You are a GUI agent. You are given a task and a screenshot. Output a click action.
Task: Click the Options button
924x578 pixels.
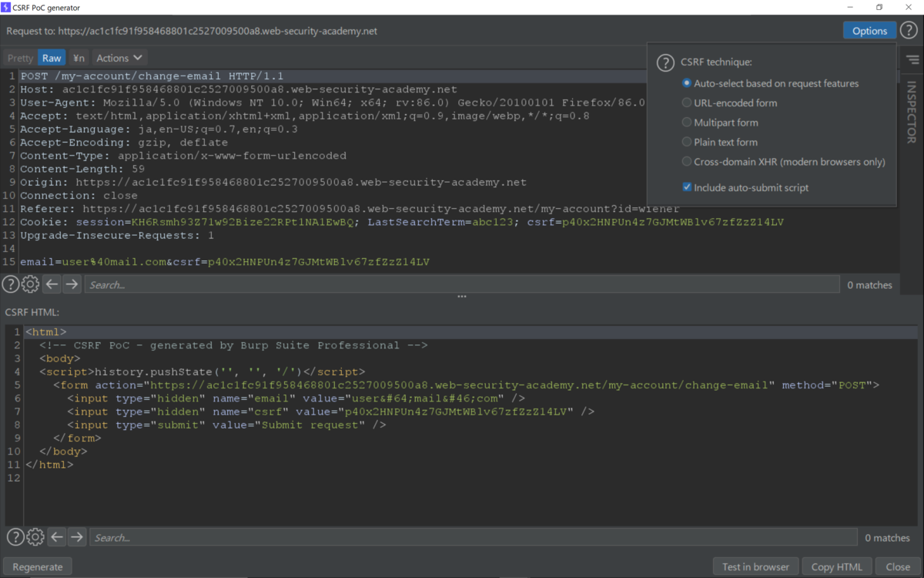point(869,31)
